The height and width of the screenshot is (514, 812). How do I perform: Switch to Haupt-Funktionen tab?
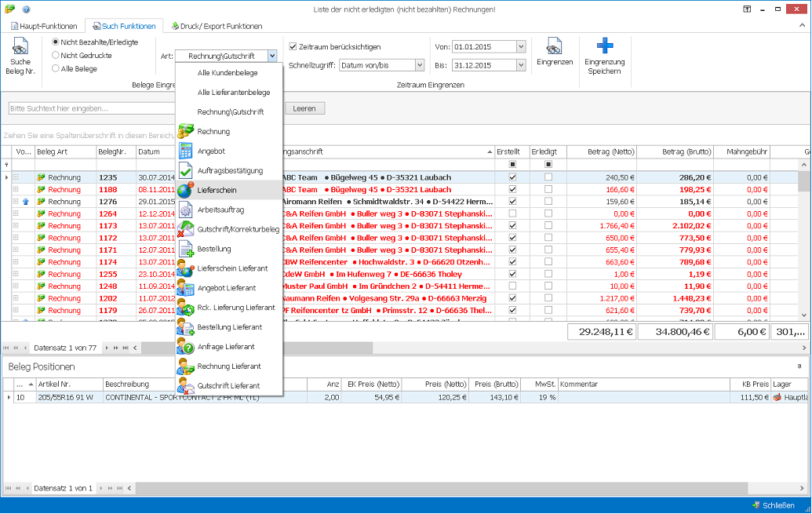point(44,26)
